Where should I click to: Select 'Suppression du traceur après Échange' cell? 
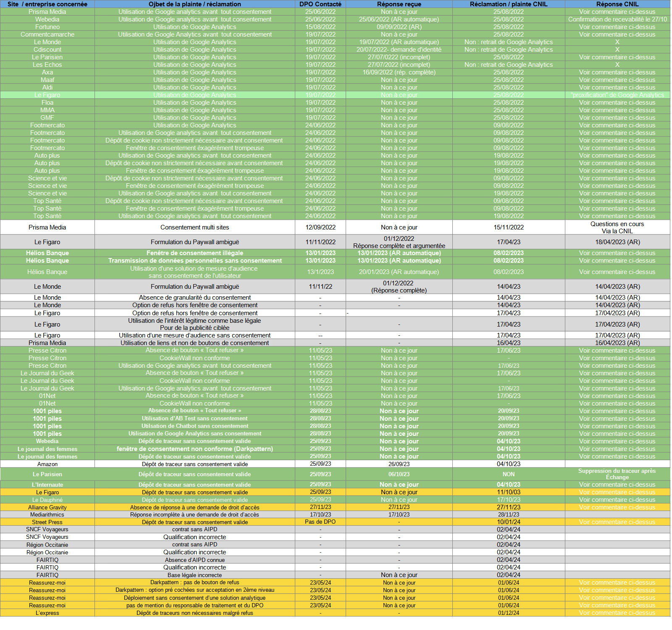[617, 474]
